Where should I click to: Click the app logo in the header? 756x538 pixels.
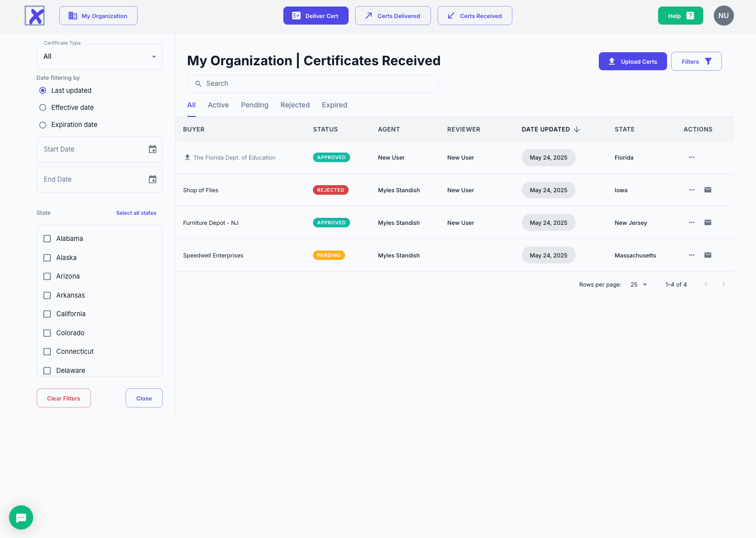click(35, 16)
